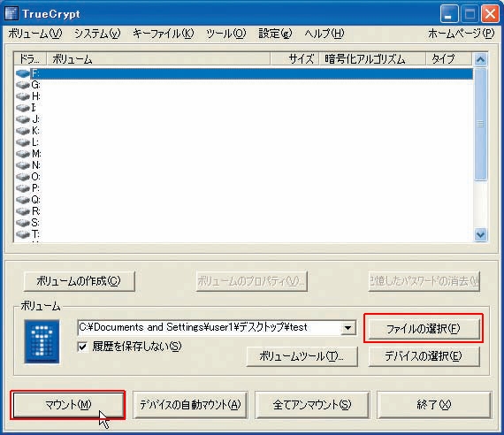This screenshot has width=504, height=435.
Task: Click the マウント(M) button
Action: pyautogui.click(x=68, y=405)
